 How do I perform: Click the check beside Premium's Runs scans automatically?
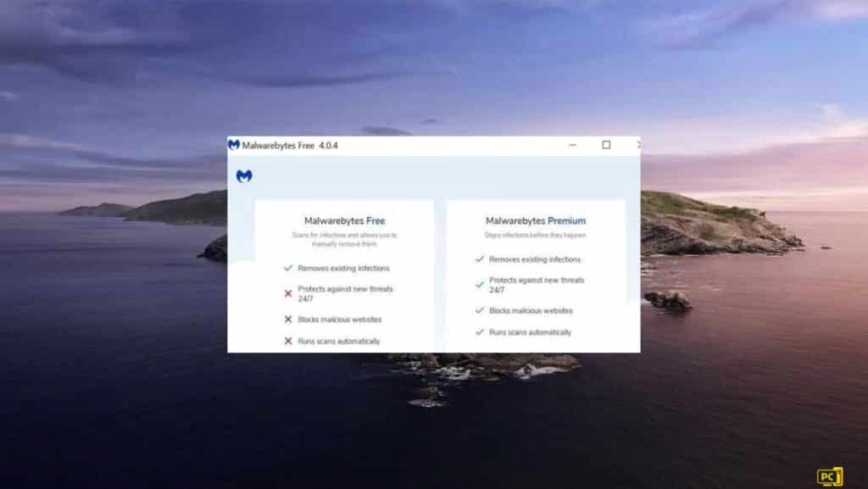[x=480, y=332]
